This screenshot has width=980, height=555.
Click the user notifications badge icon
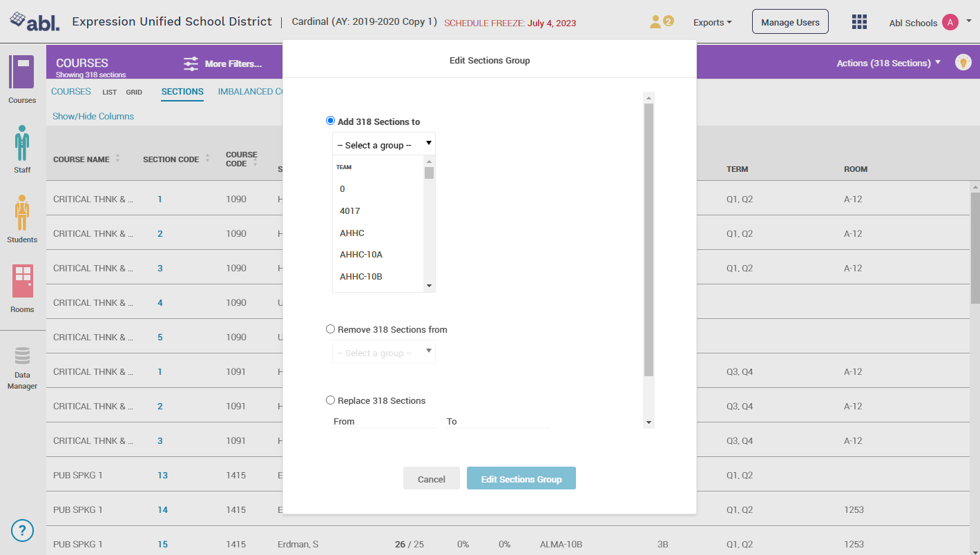click(661, 22)
